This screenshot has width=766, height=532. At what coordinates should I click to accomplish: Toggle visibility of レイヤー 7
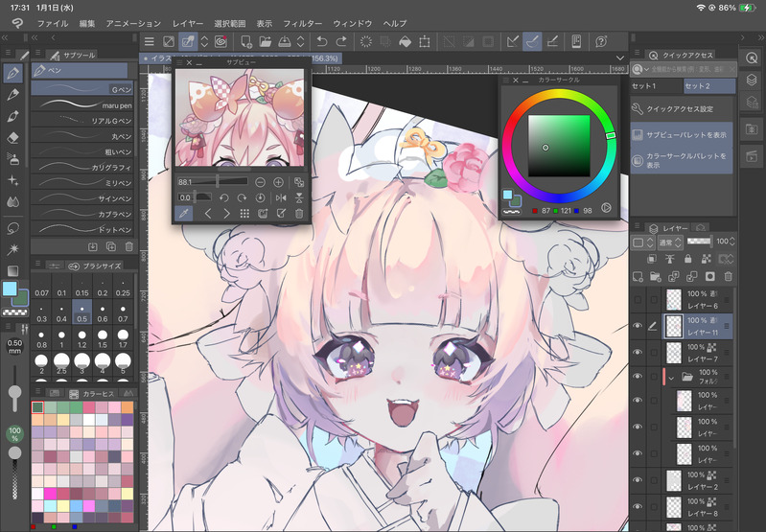[638, 352]
